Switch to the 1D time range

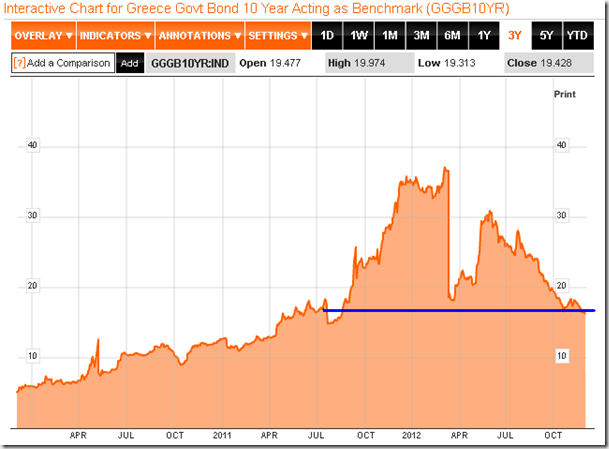pyautogui.click(x=326, y=36)
